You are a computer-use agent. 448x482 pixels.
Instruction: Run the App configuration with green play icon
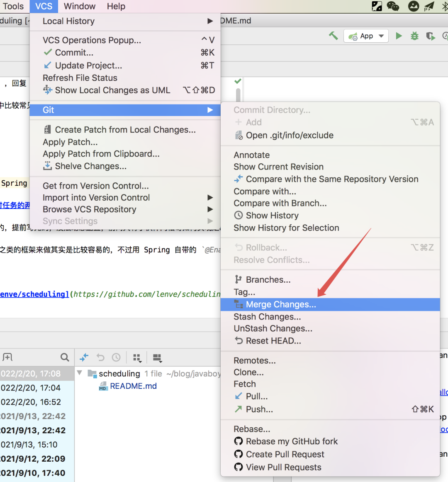(399, 36)
